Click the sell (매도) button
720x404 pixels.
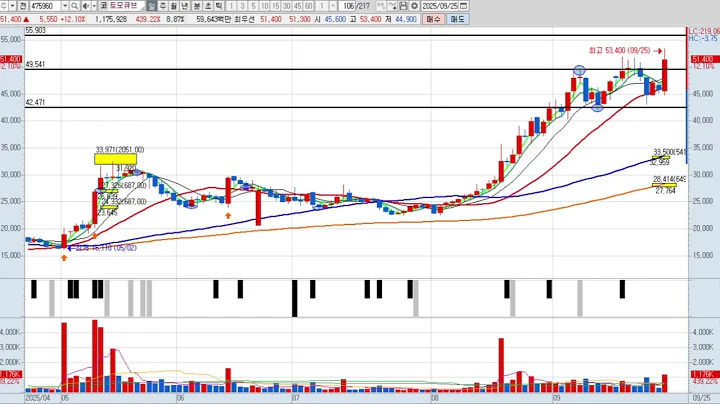tap(457, 19)
